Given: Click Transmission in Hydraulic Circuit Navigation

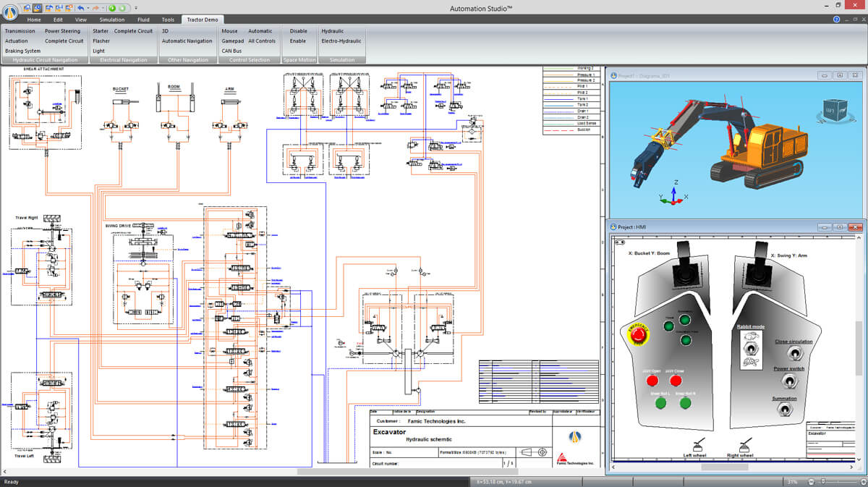Looking at the screenshot, I should (x=20, y=31).
